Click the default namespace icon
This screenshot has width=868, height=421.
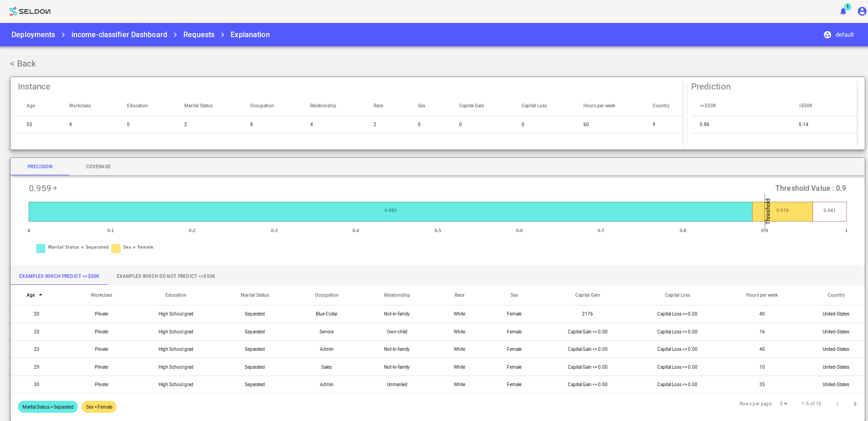pos(827,35)
